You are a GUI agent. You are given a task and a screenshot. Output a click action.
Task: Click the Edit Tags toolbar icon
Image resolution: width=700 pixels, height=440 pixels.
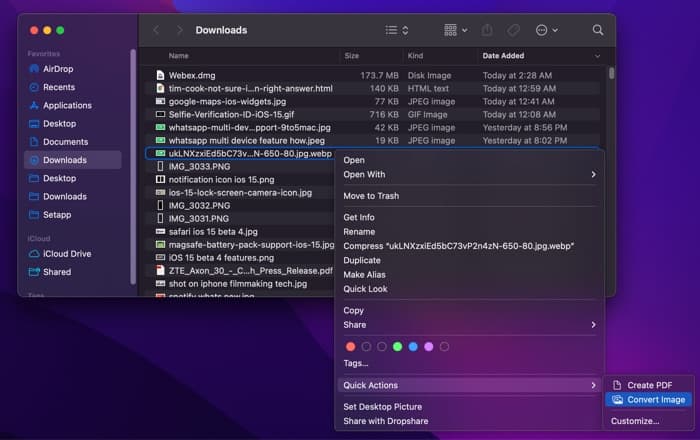tap(513, 30)
